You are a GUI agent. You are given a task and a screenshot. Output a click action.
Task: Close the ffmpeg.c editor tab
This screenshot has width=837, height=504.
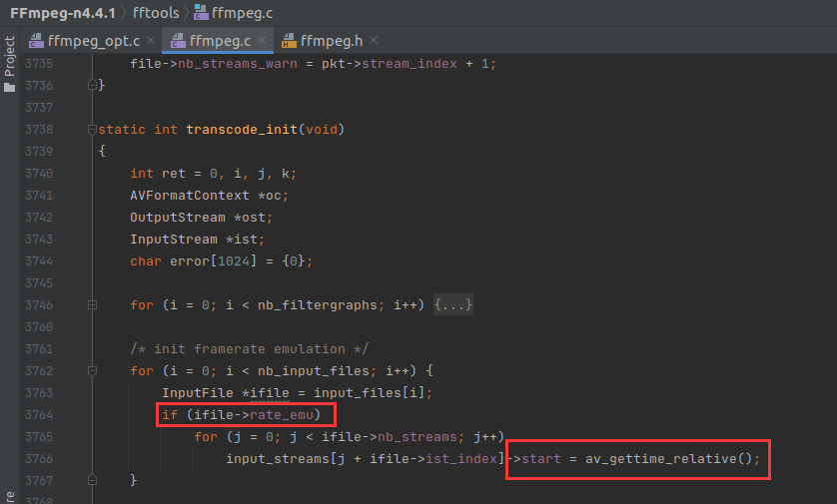[x=262, y=41]
